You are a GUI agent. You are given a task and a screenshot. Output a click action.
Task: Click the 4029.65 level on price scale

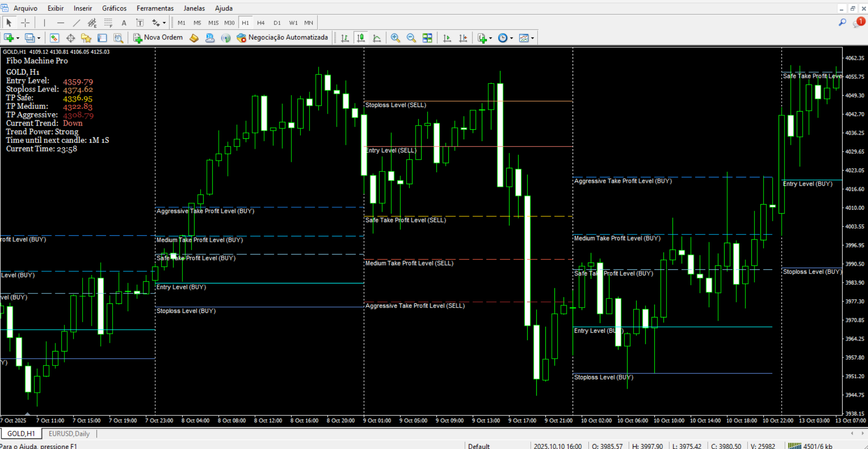point(854,151)
